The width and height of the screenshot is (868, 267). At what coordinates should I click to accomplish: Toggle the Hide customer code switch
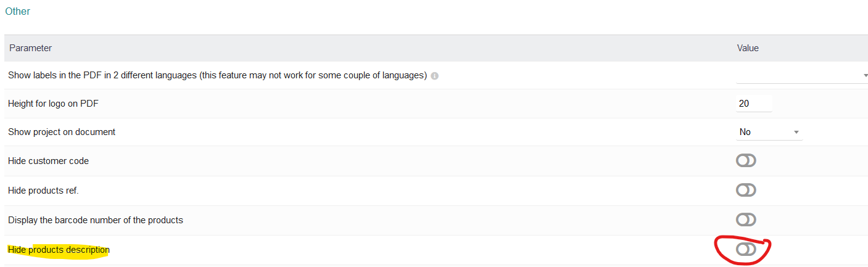(746, 161)
